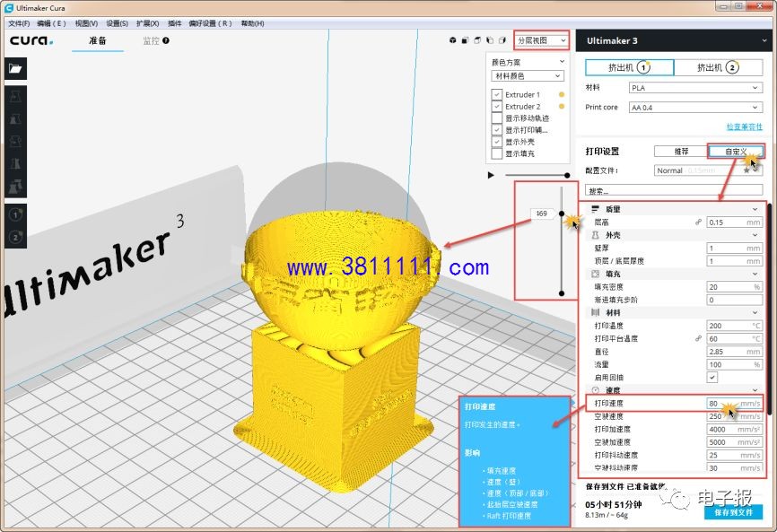This screenshot has width=777, height=532.
Task: Select the Rotate tool in left toolbar
Action: (x=15, y=142)
